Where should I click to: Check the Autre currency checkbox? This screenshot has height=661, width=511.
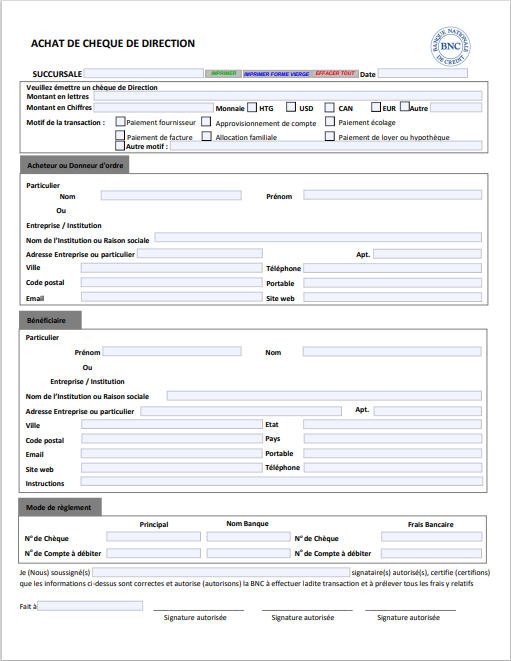tap(405, 106)
